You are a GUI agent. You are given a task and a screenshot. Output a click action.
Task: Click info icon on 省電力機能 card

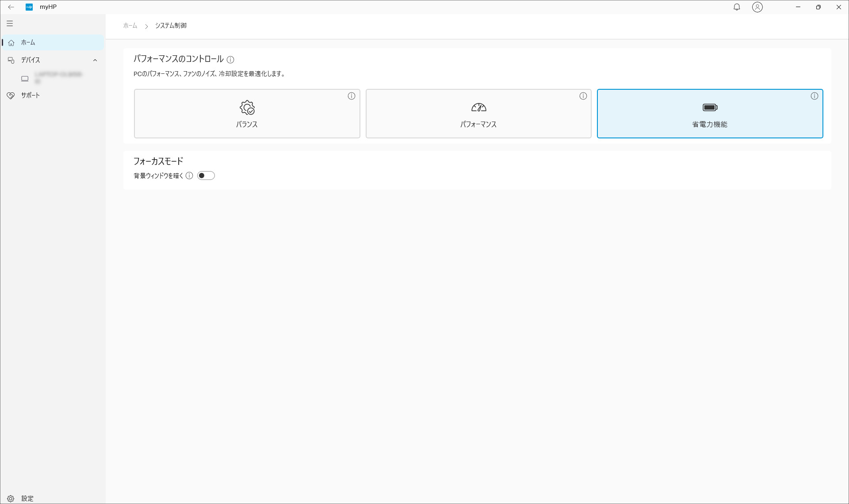pos(815,96)
